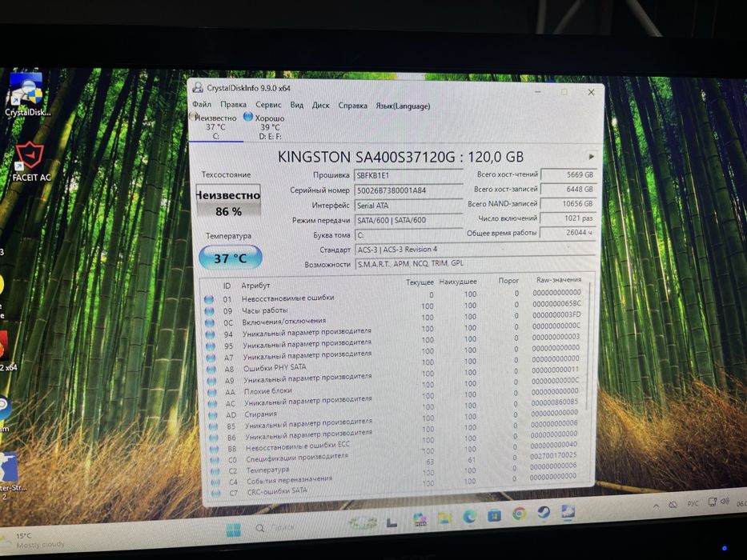Select the C: disk tab at 37 °C
The height and width of the screenshot is (560, 747).
215,126
